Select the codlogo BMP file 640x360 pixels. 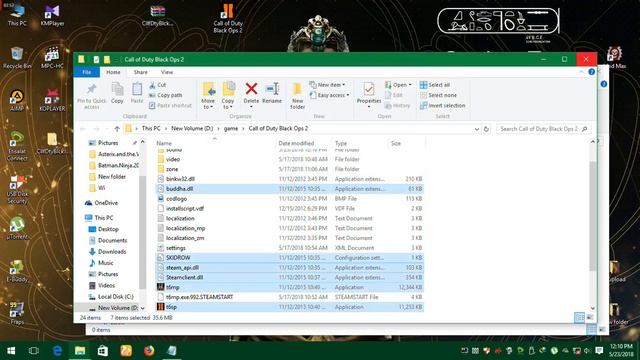point(289,198)
